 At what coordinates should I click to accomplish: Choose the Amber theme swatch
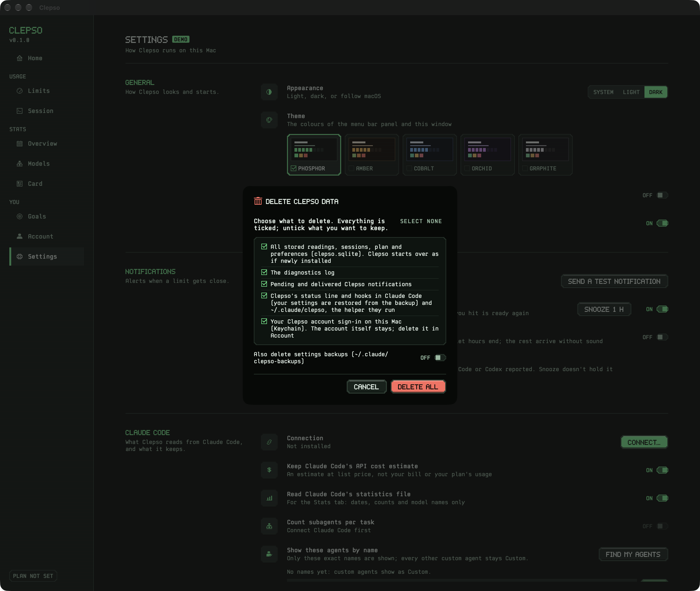[x=372, y=155]
